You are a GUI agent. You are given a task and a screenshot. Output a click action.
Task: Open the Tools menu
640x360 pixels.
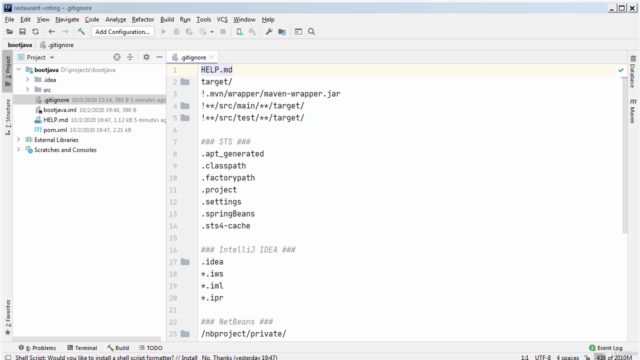tap(203, 20)
